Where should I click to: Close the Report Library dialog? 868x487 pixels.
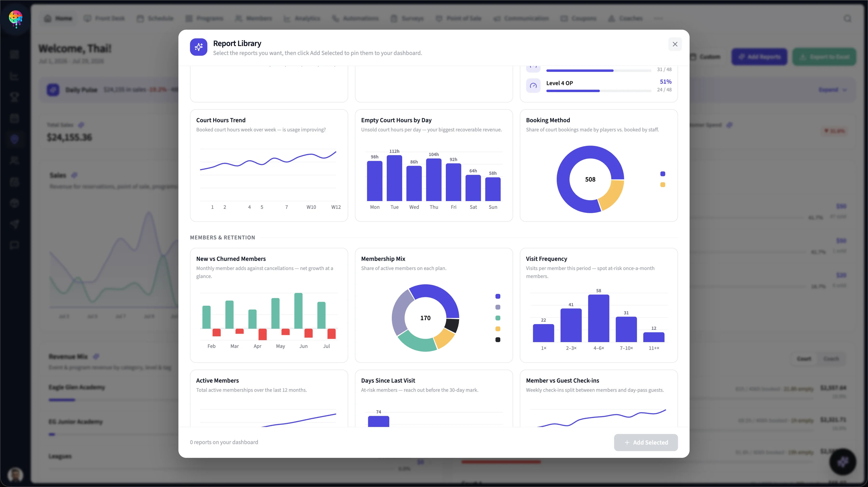click(675, 44)
